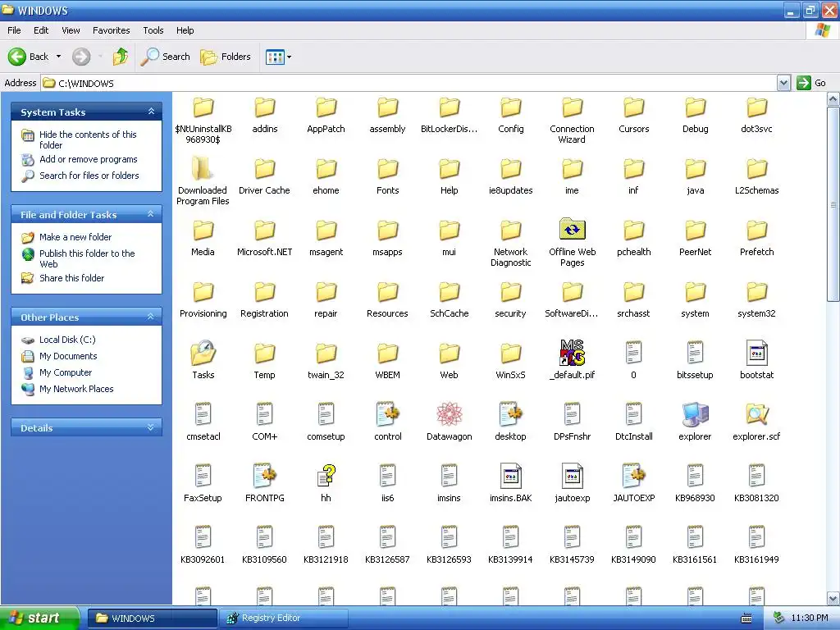This screenshot has width=840, height=630.
Task: Select the Prefetch folder icon
Action: [x=756, y=230]
